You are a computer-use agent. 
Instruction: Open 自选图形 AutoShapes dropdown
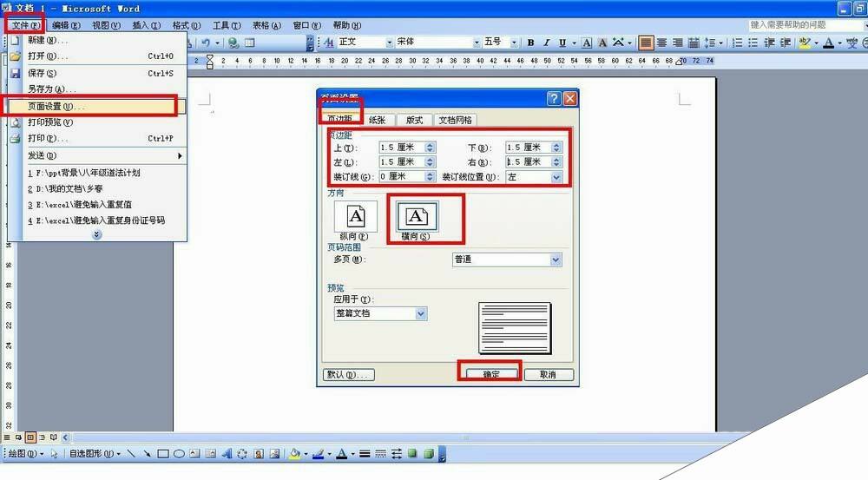[x=94, y=453]
